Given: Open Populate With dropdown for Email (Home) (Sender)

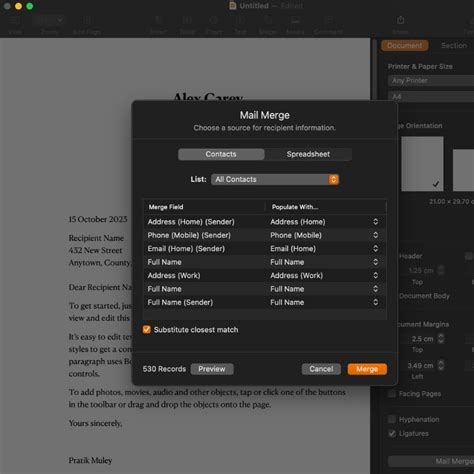Looking at the screenshot, I should tap(324, 249).
